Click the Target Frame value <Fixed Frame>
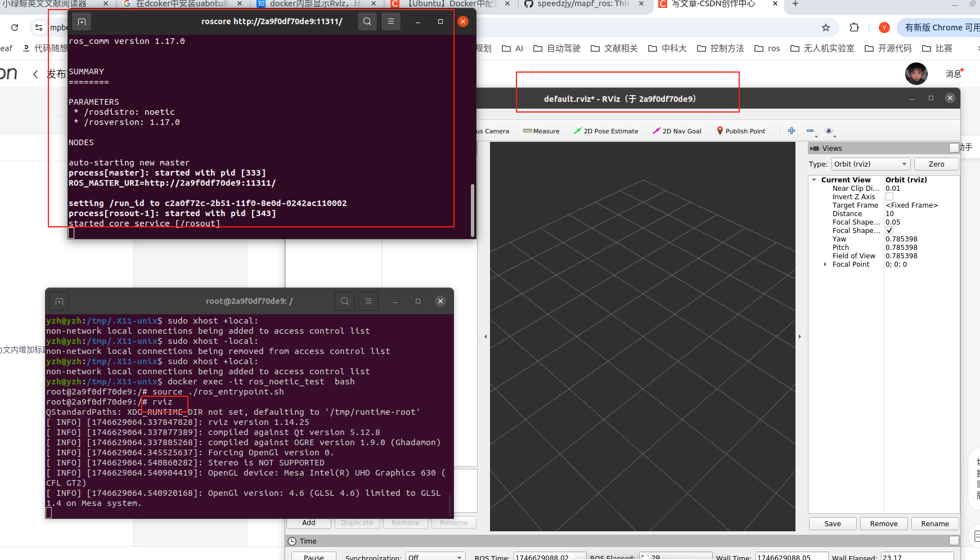 (x=911, y=205)
